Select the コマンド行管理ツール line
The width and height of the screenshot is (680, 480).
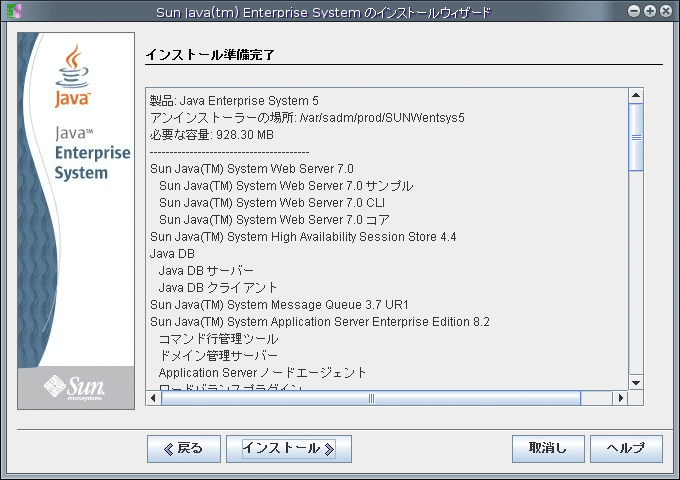point(219,339)
